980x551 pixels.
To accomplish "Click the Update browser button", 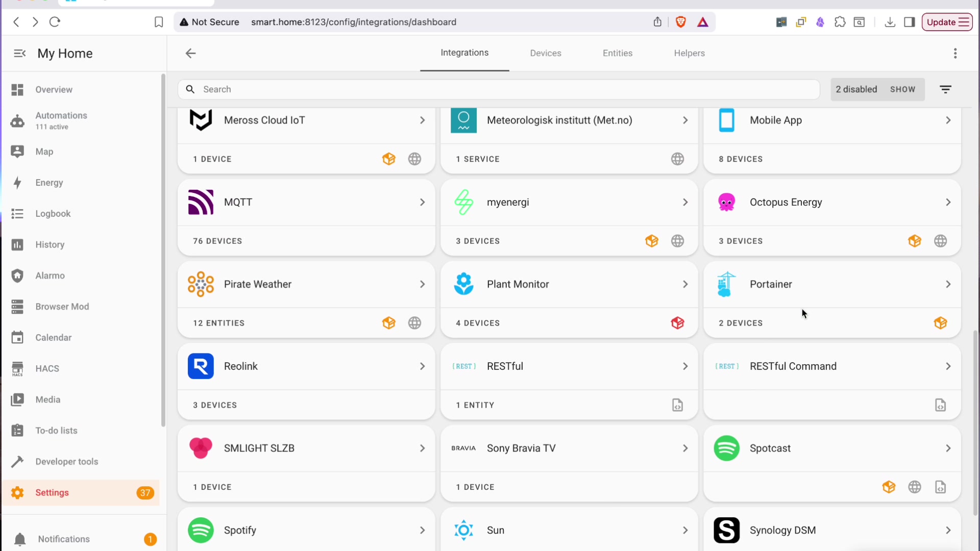I will click(x=947, y=22).
